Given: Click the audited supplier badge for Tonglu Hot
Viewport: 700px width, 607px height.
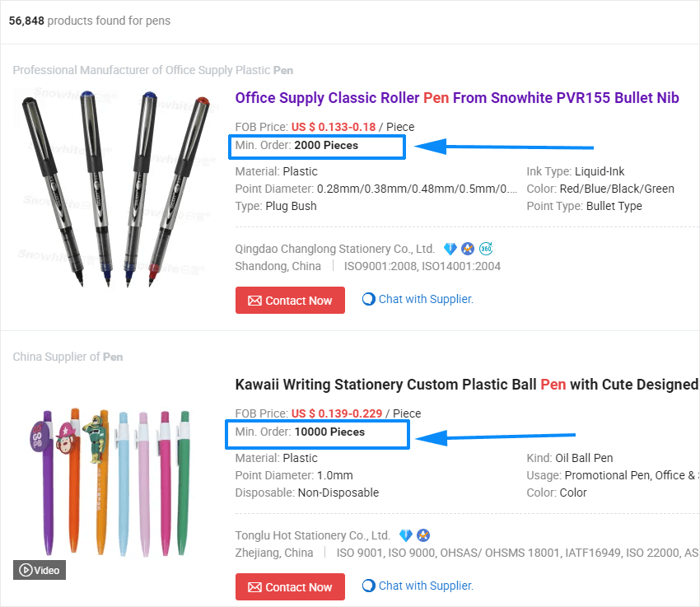Looking at the screenshot, I should point(423,535).
